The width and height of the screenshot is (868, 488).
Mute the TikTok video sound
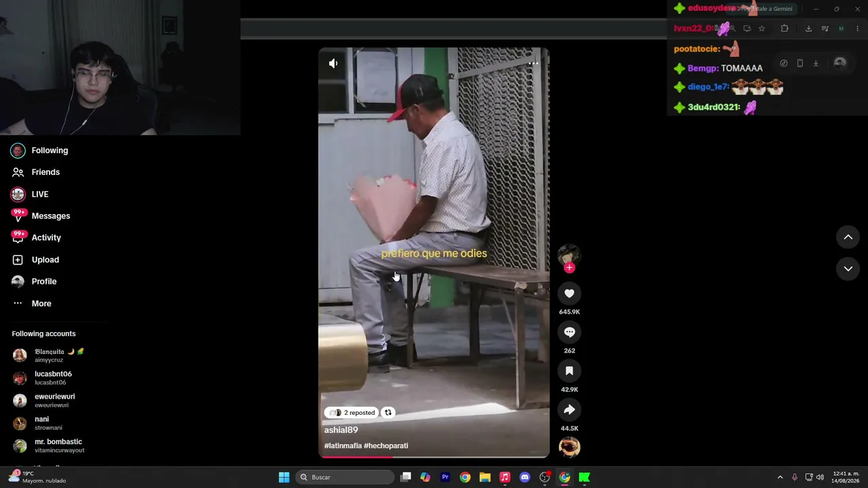(333, 63)
